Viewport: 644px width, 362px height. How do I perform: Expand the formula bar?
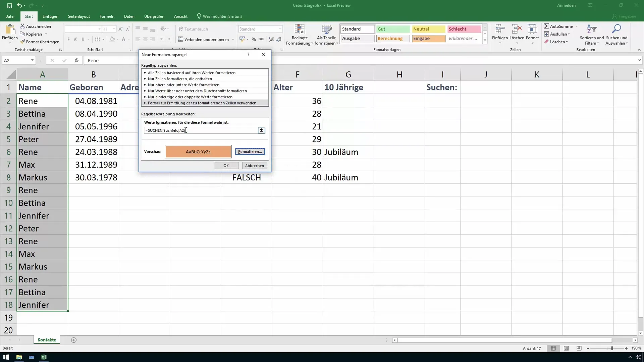[639, 60]
